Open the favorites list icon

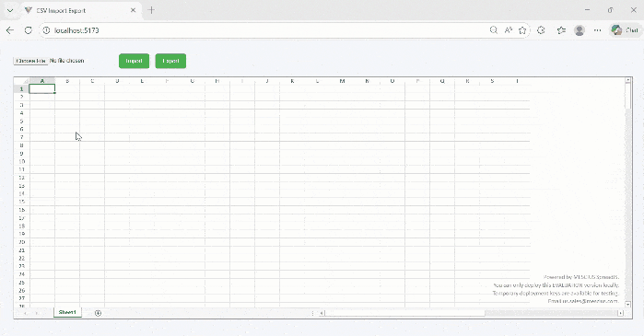[561, 30]
